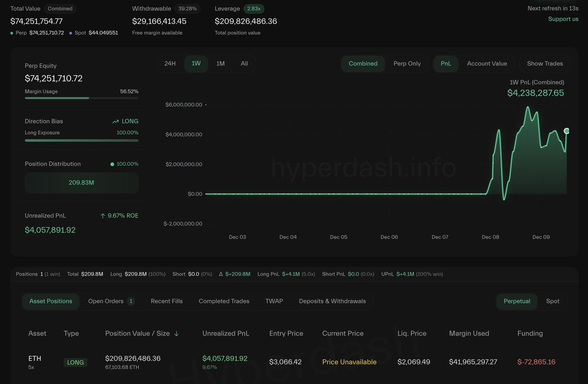Switch the chart to Perp Only
Image resolution: width=588 pixels, height=384 pixels.
[x=407, y=64]
